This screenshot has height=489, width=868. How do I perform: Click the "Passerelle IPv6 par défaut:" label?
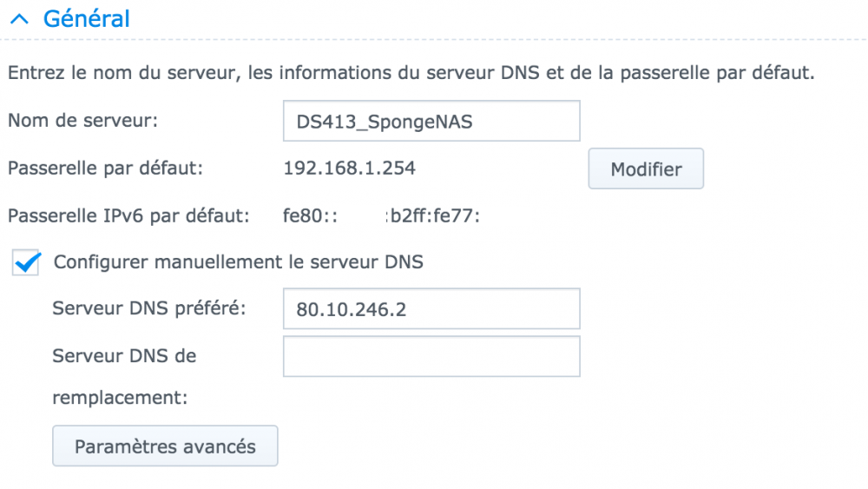pyautogui.click(x=128, y=215)
